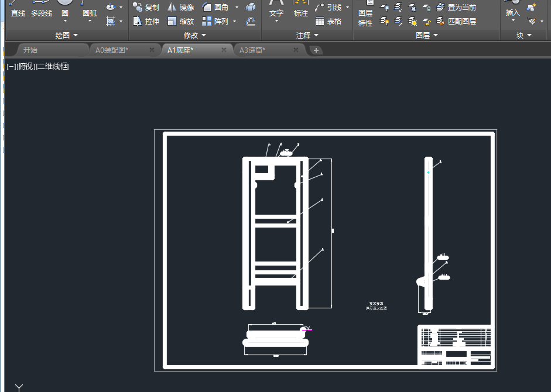Click the layer Freeze snowflake icon
Image resolution: width=551 pixels, height=392 pixels.
[413, 7]
